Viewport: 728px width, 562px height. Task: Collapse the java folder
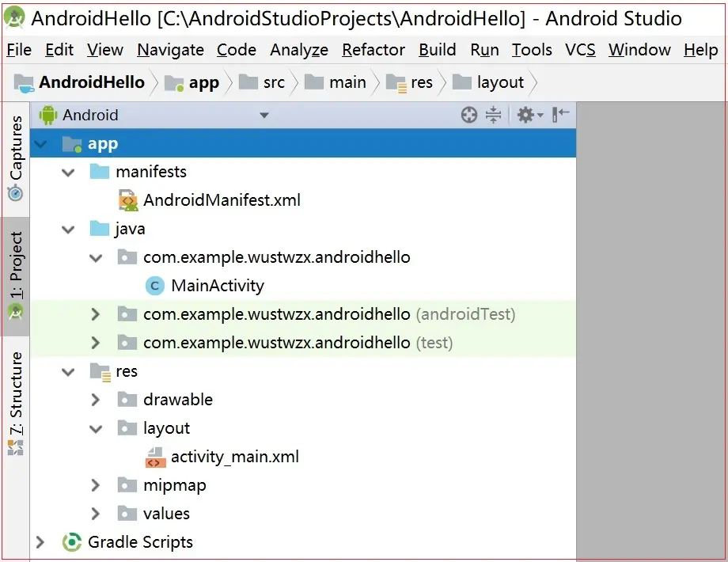(68, 230)
